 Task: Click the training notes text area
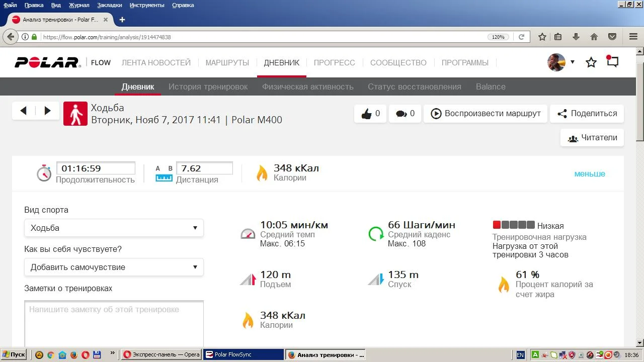tap(114, 323)
